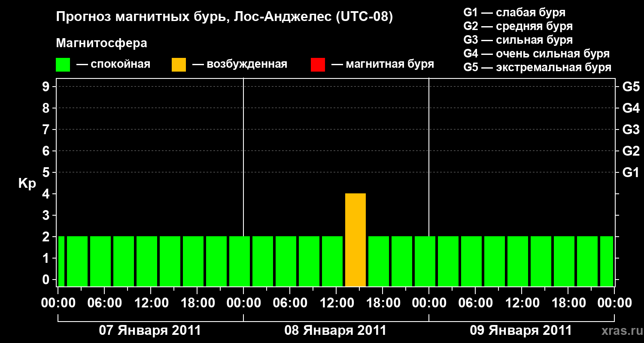Click the '— магнитная буря' legend label

point(383,65)
